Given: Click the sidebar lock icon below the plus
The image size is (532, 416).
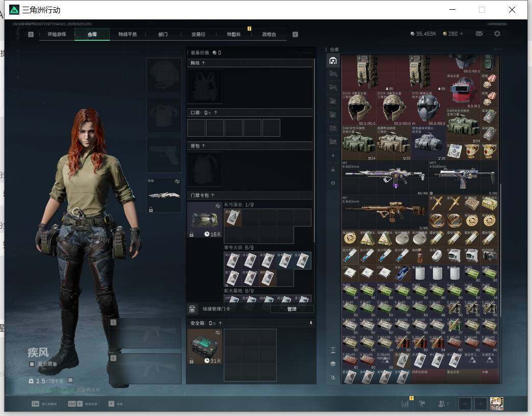Looking at the screenshot, I should [333, 169].
